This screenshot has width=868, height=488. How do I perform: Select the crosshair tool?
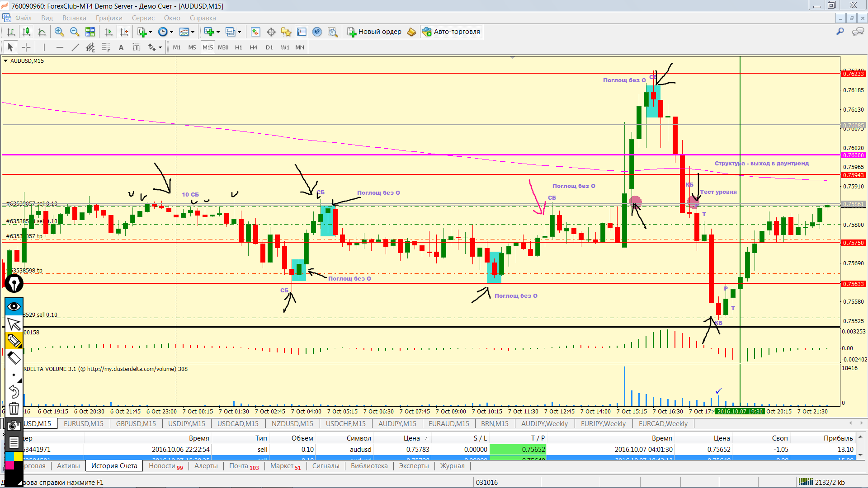26,47
